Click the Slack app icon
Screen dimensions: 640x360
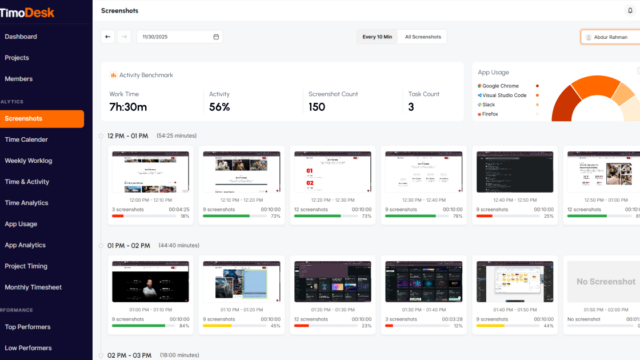coord(480,105)
